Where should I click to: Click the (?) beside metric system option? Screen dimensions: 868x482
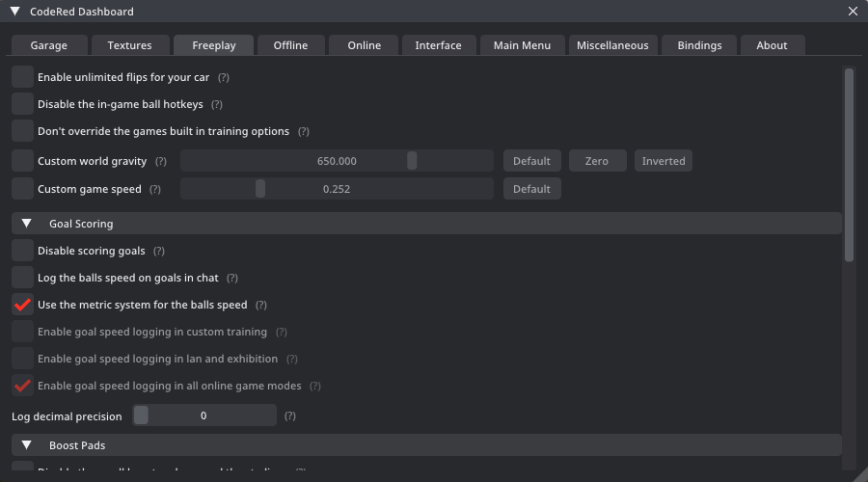261,306
